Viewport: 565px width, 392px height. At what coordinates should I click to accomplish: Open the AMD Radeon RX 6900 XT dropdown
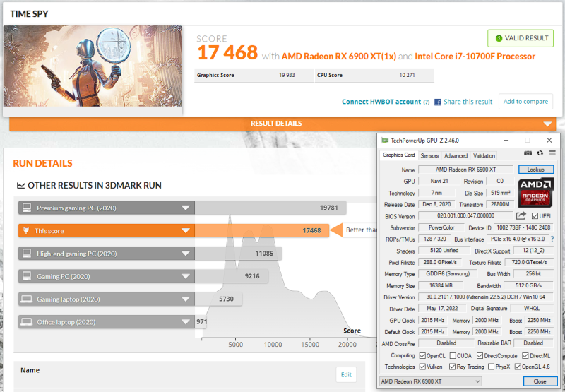coord(430,381)
